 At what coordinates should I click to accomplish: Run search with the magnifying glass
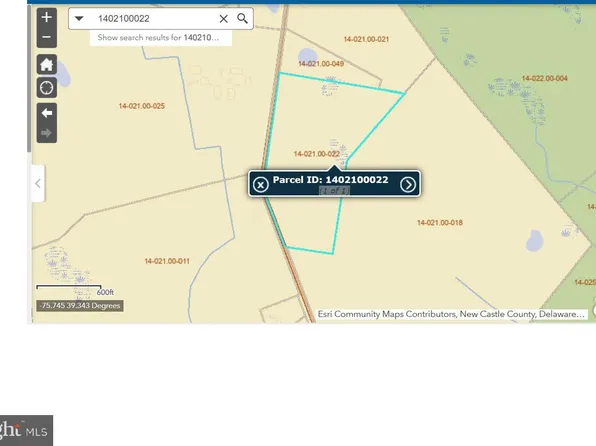click(x=243, y=18)
